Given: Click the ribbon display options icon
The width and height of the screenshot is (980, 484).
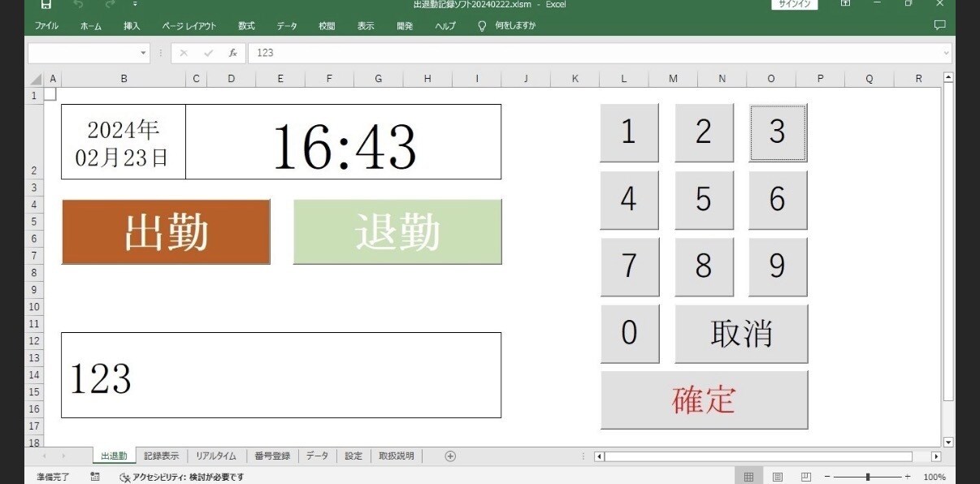Looking at the screenshot, I should (x=845, y=4).
